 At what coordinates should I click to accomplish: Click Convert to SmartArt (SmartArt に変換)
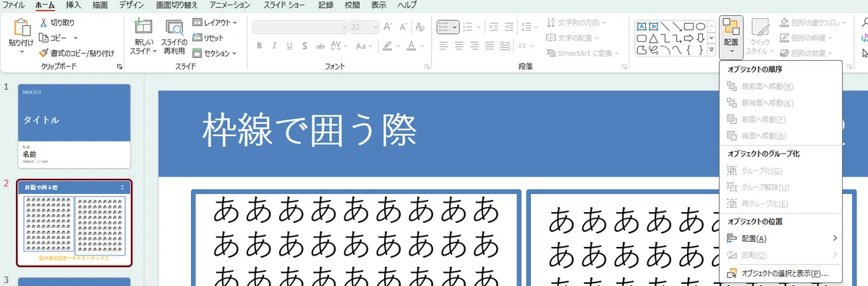pos(583,53)
